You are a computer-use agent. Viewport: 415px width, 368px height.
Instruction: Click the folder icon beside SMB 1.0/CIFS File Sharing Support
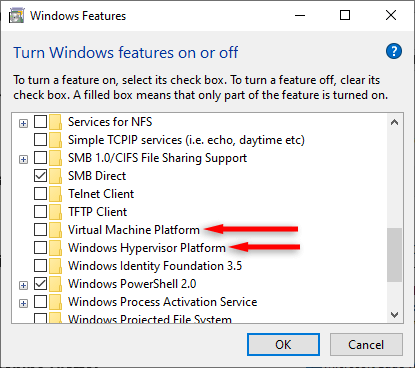55,158
